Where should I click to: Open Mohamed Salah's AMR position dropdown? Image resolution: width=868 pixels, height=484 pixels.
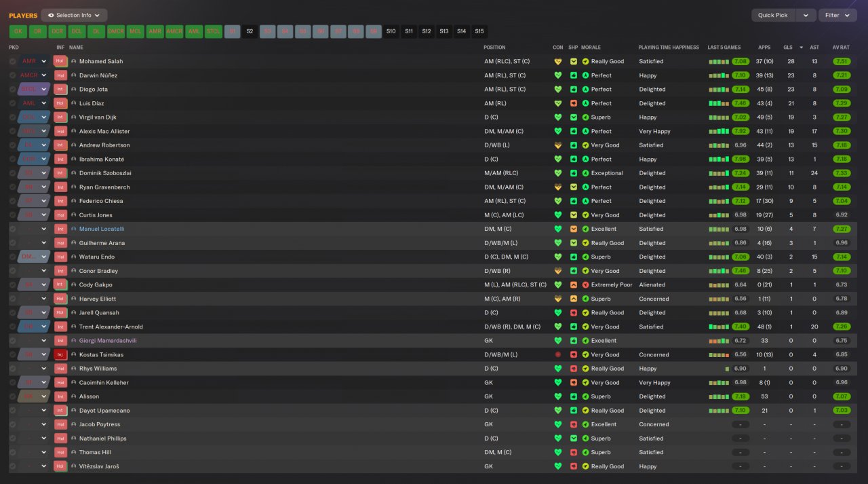point(44,61)
